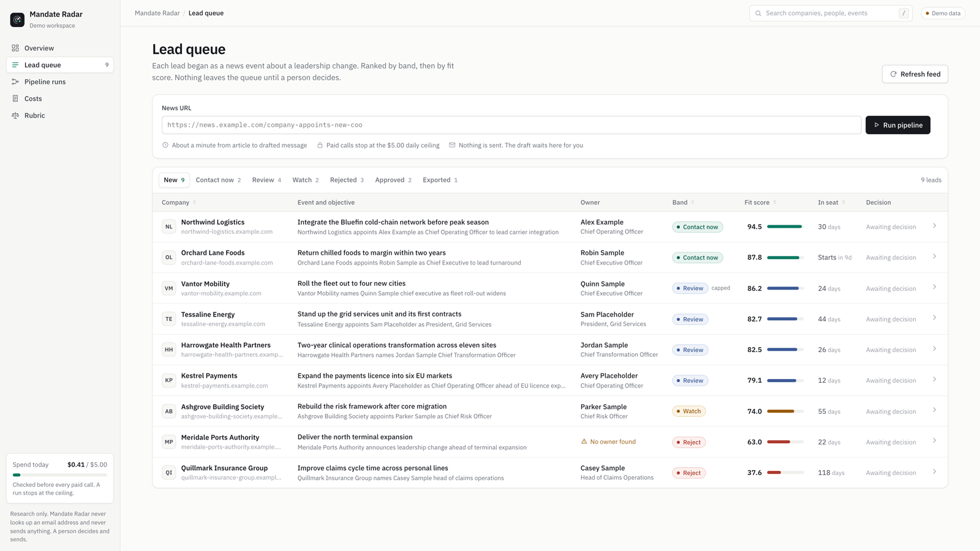Click the QI avatar for Quillmark Insurance
980x551 pixels.
click(x=169, y=473)
